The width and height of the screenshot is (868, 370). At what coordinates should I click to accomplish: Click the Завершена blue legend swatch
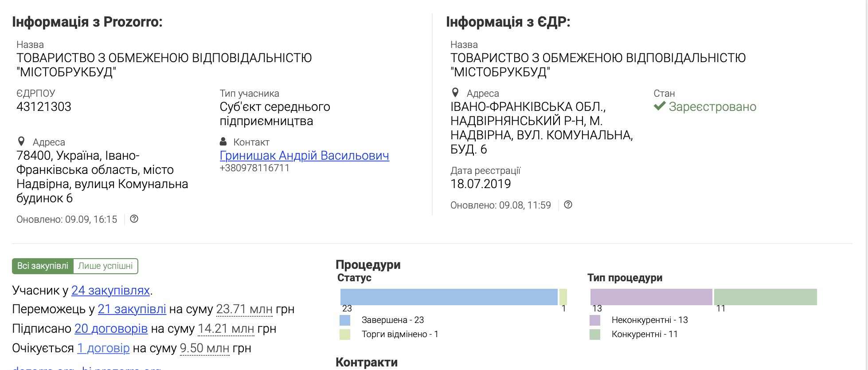[345, 320]
